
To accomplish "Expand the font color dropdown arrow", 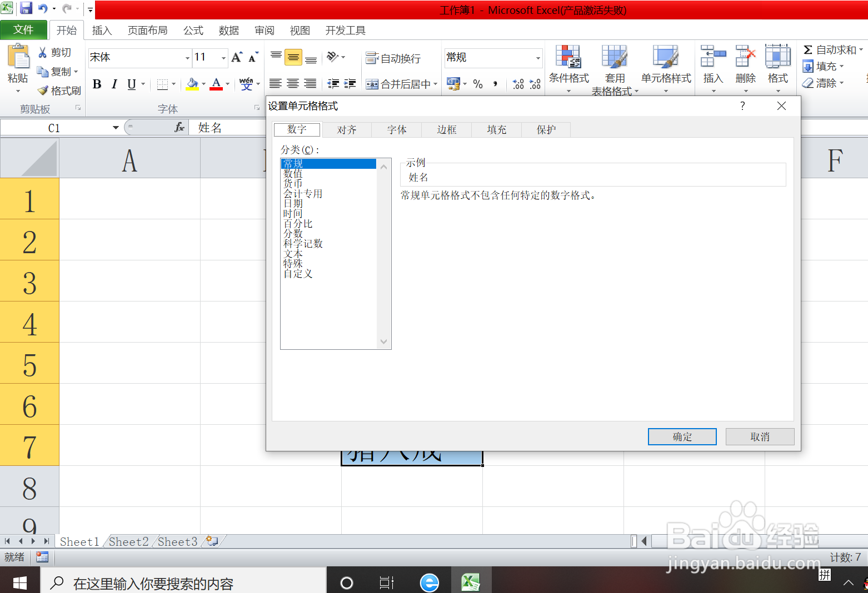I will point(227,84).
